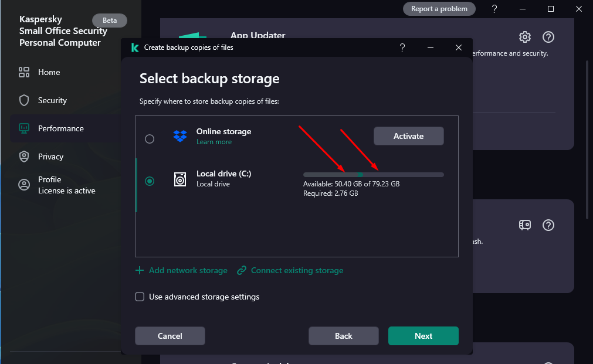Viewport: 593px width, 364px height.
Task: Click the Profile avatar icon
Action: tap(24, 185)
